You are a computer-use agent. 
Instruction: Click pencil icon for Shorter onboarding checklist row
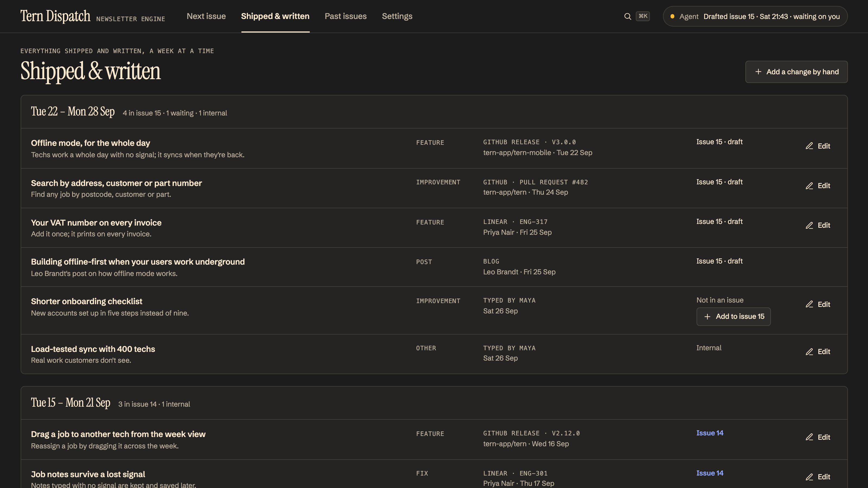tap(809, 304)
